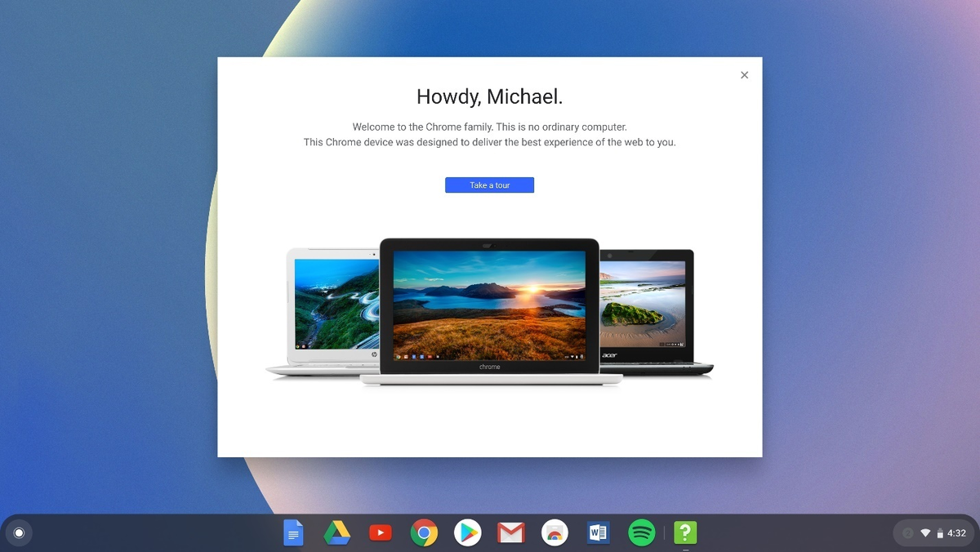Screen dimensions: 980x552
Task: Open the YouTube app icon
Action: 380,533
